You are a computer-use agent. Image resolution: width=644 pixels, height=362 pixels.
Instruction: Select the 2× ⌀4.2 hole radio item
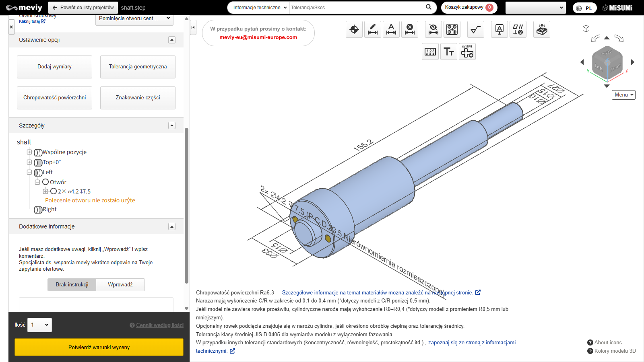click(x=54, y=191)
